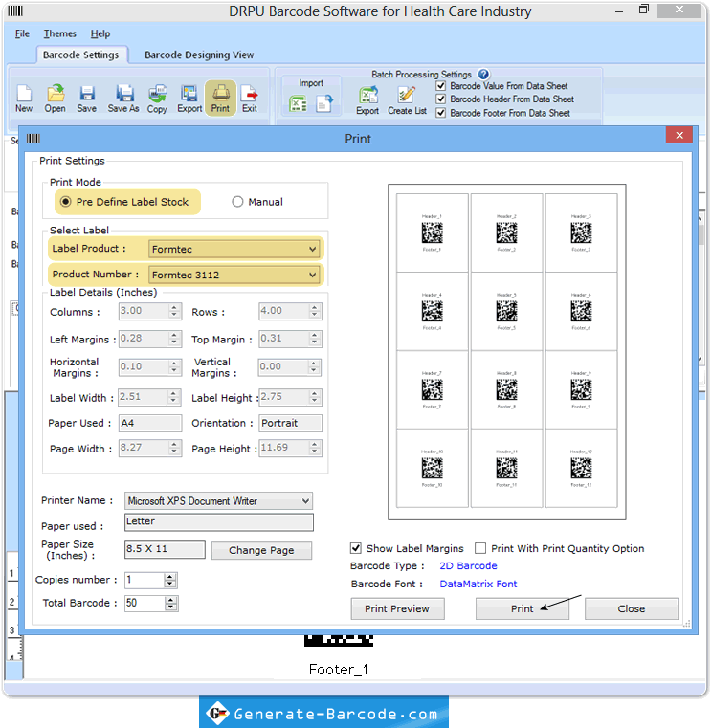
Task: Click the Copies number spinner
Action: coord(170,580)
